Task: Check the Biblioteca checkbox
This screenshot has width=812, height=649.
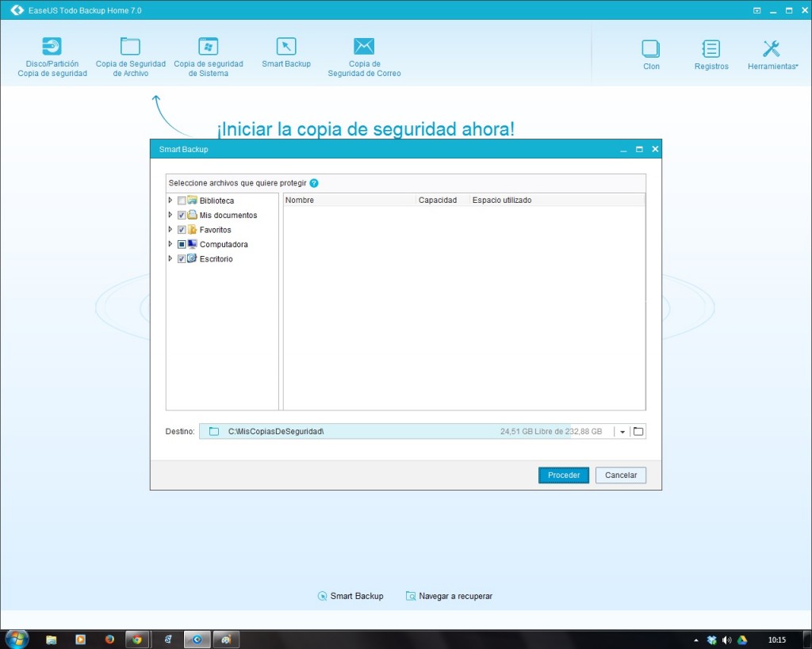Action: (x=182, y=201)
